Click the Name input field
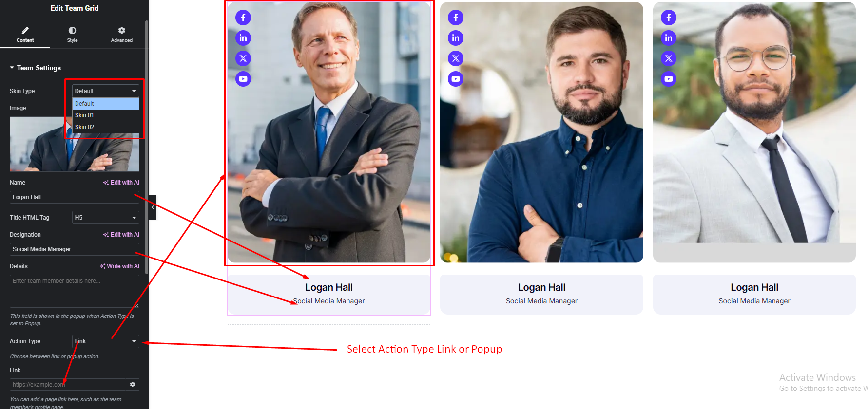Screen dimensions: 868x409 tap(75, 197)
